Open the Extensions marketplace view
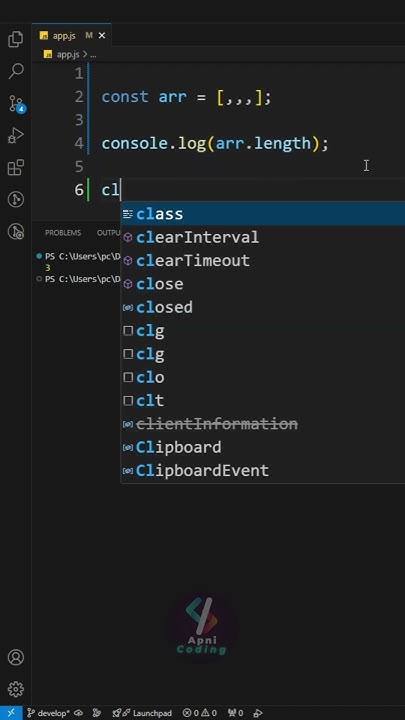Image resolution: width=405 pixels, height=720 pixels. click(16, 168)
